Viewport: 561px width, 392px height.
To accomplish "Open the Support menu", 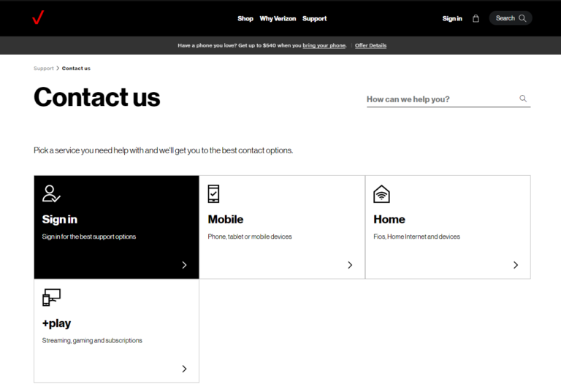I will point(315,18).
